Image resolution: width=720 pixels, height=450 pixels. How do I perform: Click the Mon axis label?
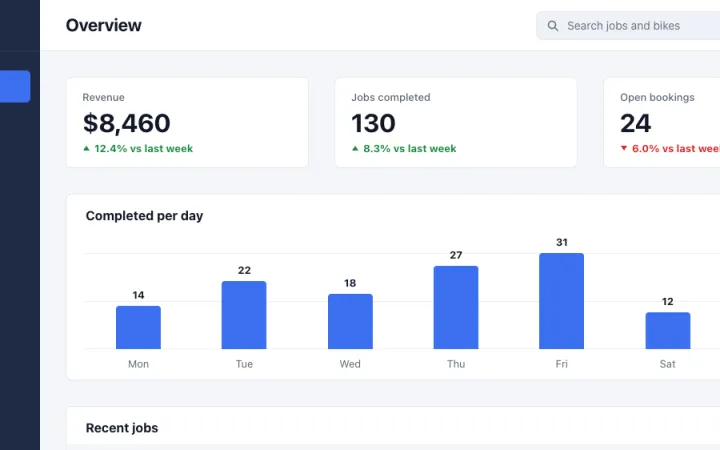click(138, 364)
